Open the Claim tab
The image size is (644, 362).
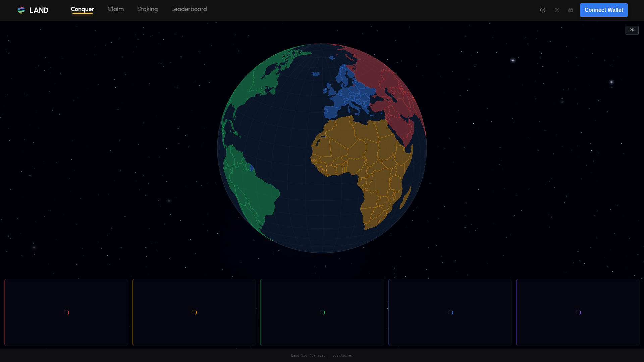coord(116,9)
